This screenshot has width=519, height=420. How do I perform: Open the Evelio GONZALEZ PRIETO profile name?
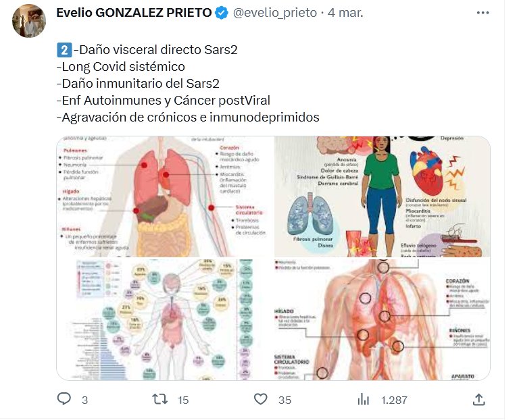point(133,14)
